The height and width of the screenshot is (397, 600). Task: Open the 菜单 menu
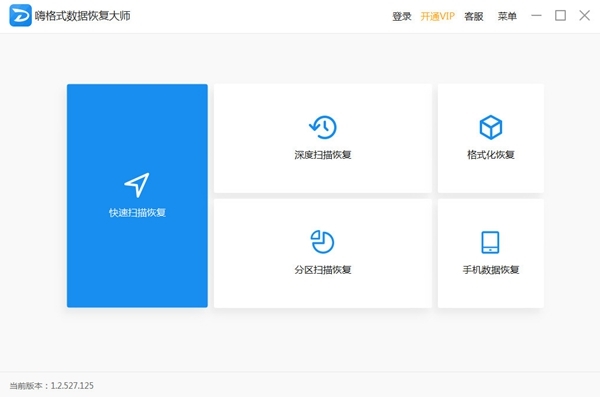click(x=507, y=16)
